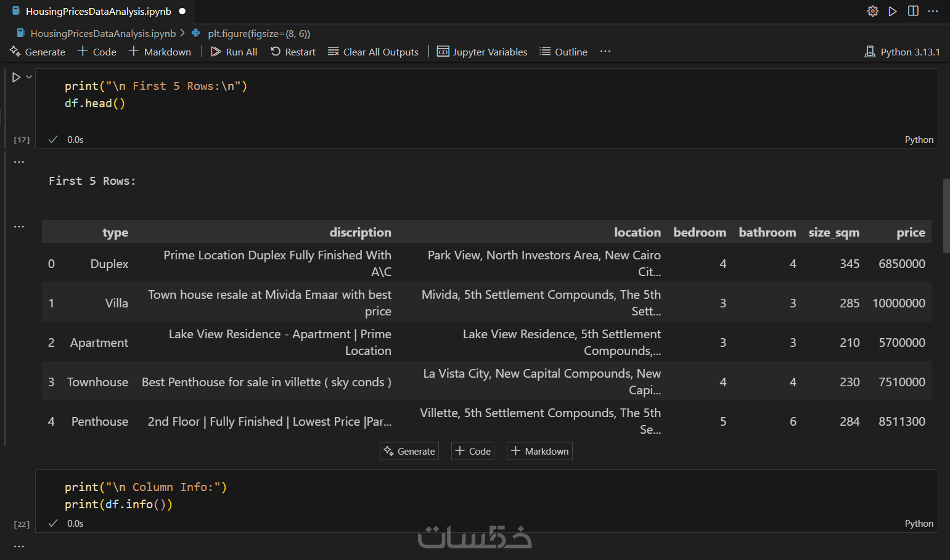Click the vertical scrollbar thumb on the right
The width and height of the screenshot is (950, 560).
point(946,216)
